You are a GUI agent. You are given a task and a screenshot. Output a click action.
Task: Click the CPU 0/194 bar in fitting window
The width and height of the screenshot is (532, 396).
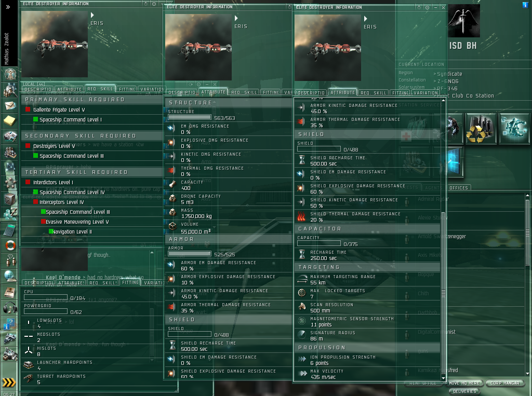click(x=46, y=297)
